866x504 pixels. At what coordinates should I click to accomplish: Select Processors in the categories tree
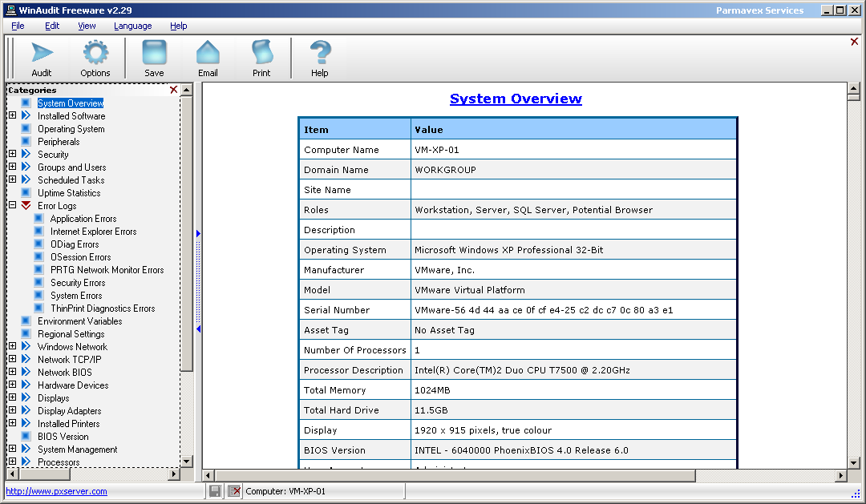(x=59, y=462)
